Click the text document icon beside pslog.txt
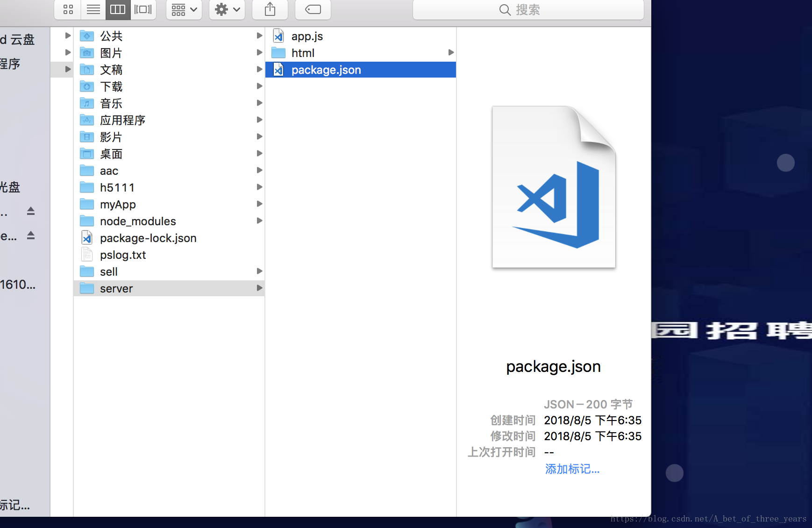Viewport: 812px width, 528px height. click(87, 255)
